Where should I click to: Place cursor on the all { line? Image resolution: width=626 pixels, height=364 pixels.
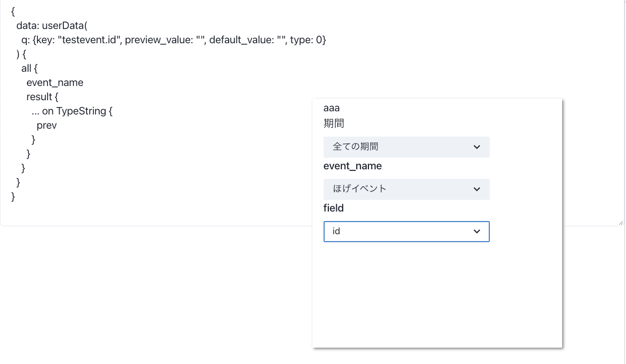pos(30,69)
